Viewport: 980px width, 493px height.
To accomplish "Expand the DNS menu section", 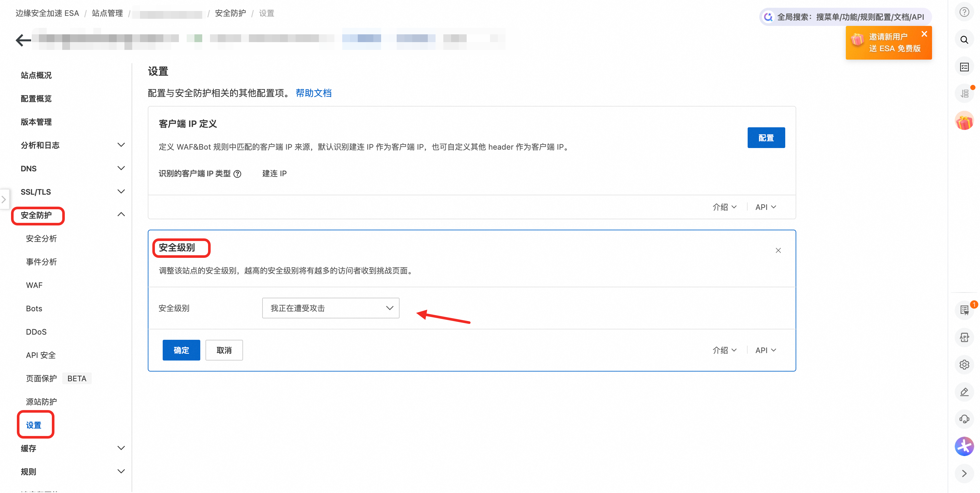I will 121,168.
